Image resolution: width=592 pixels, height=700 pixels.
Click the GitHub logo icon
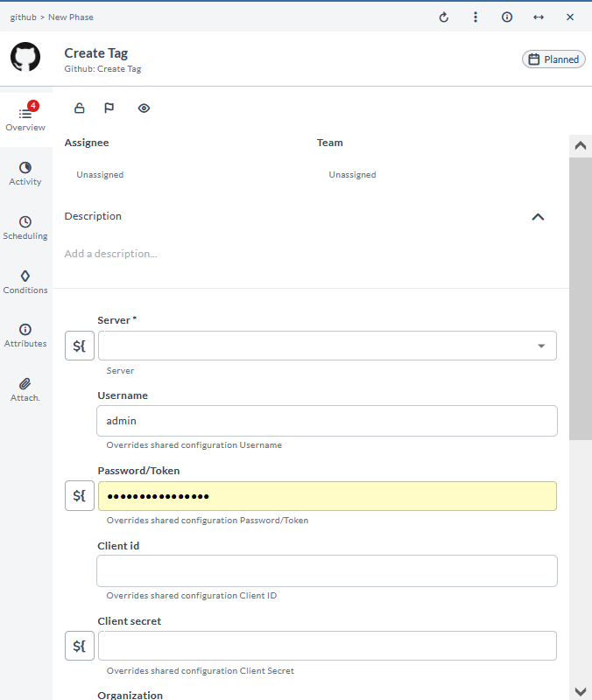tap(25, 57)
